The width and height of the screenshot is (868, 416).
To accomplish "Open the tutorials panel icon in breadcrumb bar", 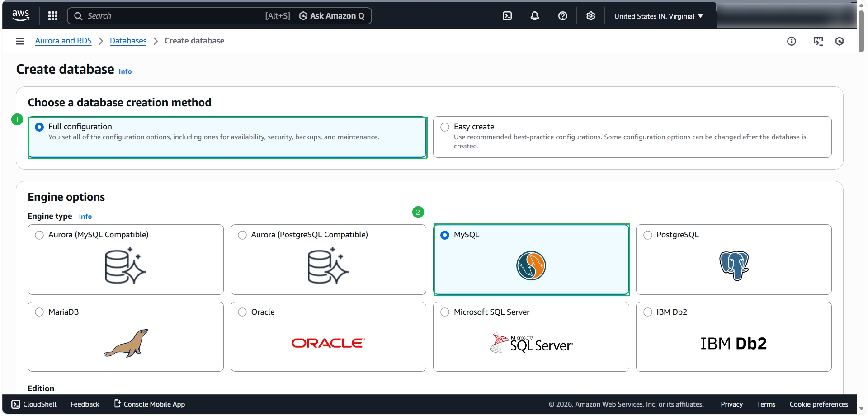I will point(818,41).
